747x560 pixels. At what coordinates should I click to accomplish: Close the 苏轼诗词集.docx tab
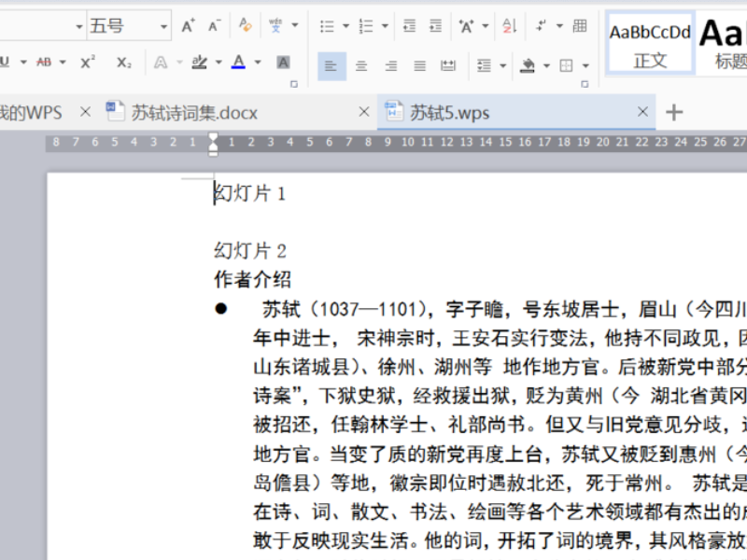point(364,112)
